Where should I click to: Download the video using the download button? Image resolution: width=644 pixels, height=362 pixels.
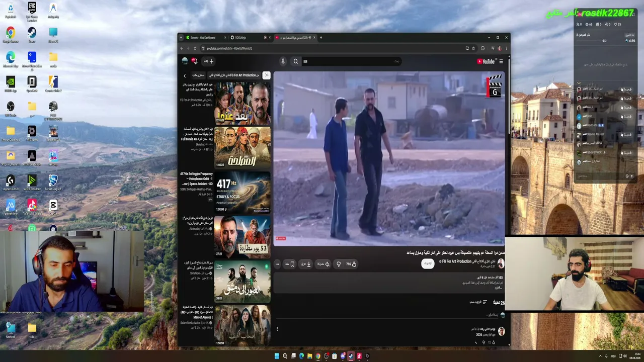[306, 264]
